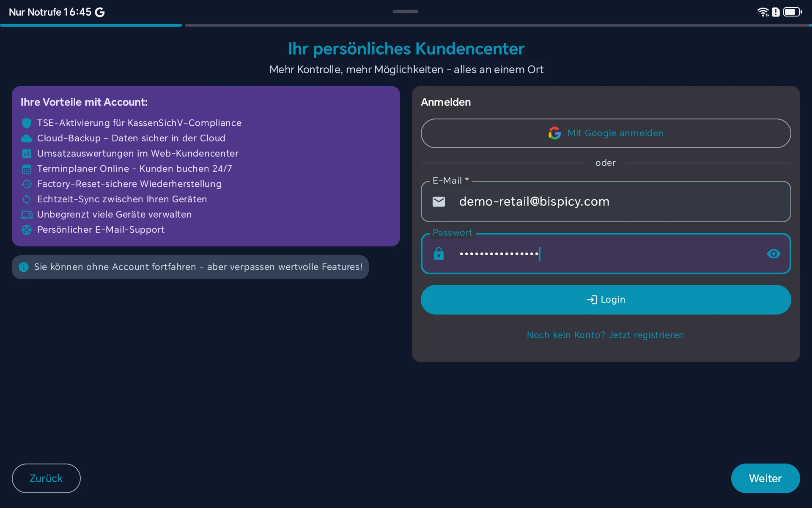Click the alert icon beside the battery indicator
The height and width of the screenshot is (508, 812).
click(776, 12)
